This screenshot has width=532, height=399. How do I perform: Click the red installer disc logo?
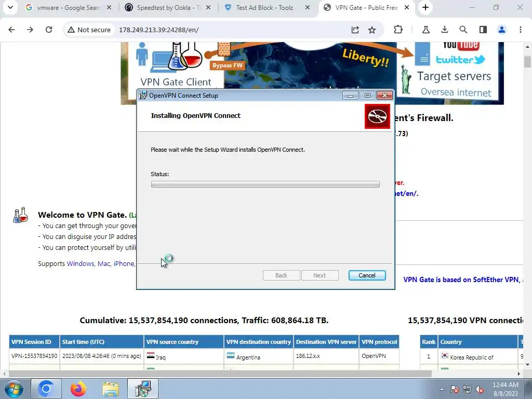pos(377,117)
